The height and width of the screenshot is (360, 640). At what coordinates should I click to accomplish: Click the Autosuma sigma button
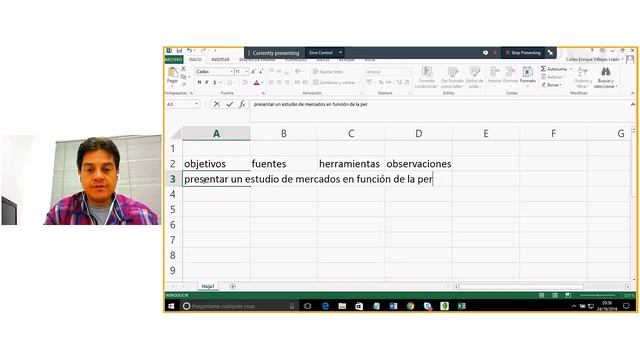coord(554,69)
